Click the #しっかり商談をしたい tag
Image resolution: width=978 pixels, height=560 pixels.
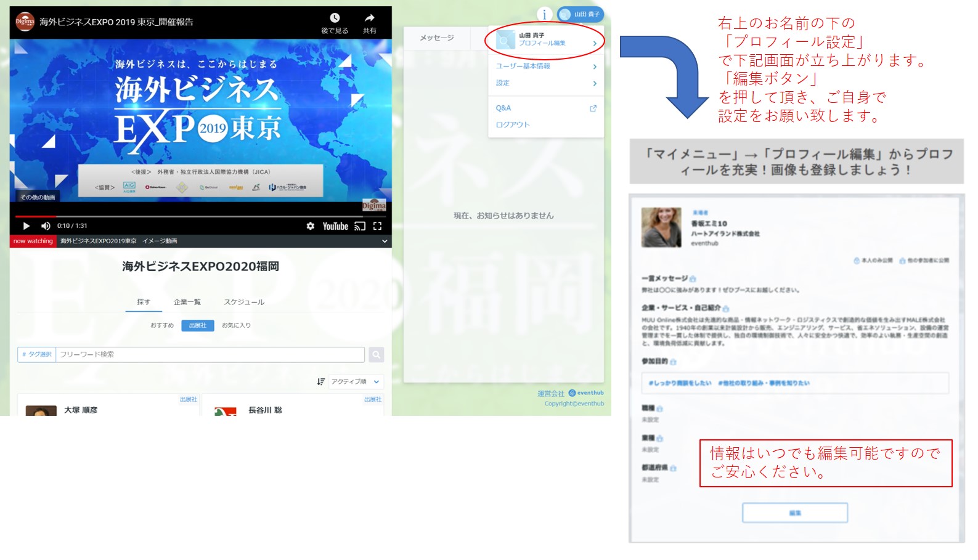680,383
